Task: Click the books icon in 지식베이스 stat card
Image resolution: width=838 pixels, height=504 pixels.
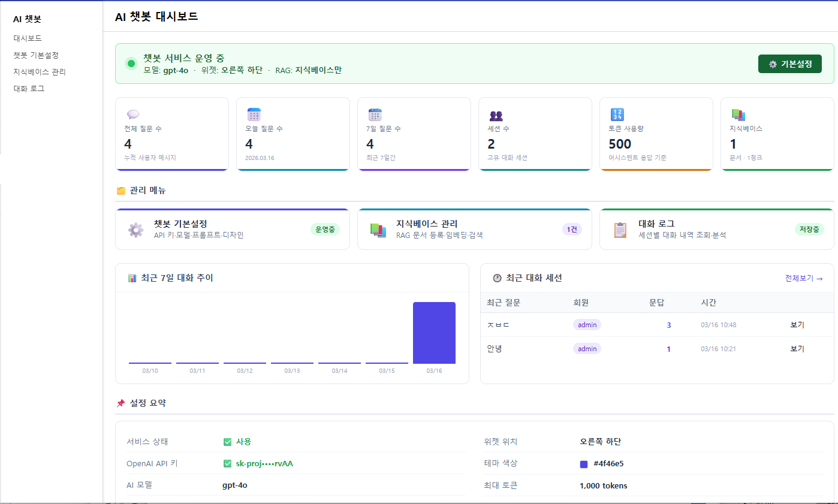Action: pos(738,114)
